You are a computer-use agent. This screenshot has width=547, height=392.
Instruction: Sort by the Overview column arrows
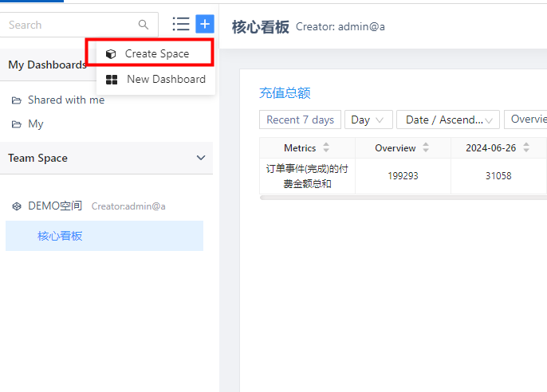(x=426, y=148)
